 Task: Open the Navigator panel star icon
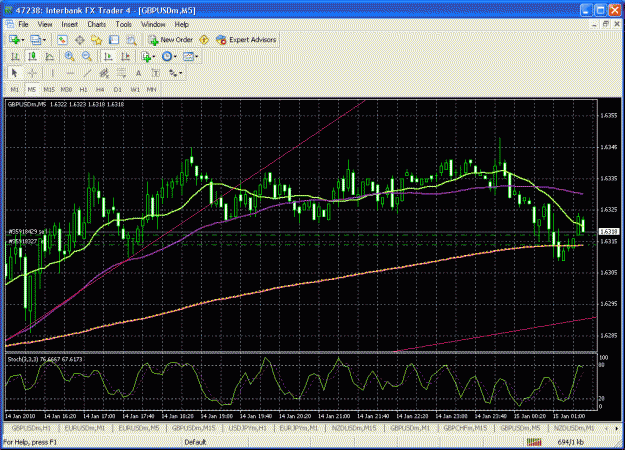(x=96, y=40)
